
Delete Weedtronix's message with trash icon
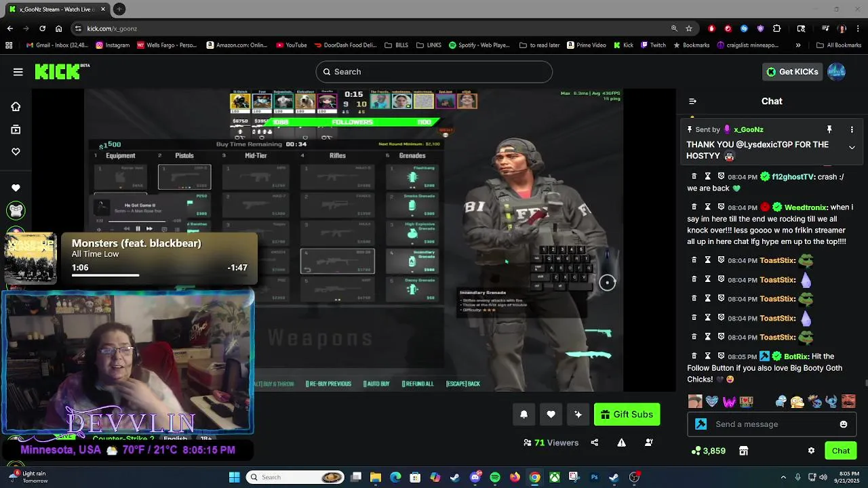694,207
